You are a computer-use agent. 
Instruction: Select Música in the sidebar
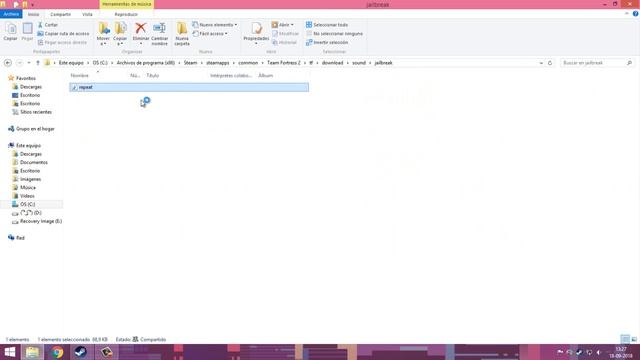point(28,188)
